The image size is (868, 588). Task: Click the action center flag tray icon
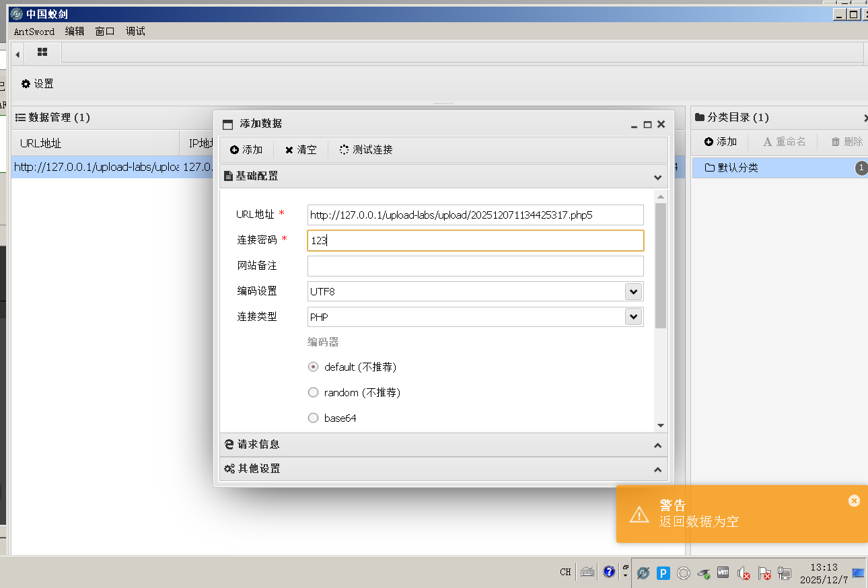point(764,573)
